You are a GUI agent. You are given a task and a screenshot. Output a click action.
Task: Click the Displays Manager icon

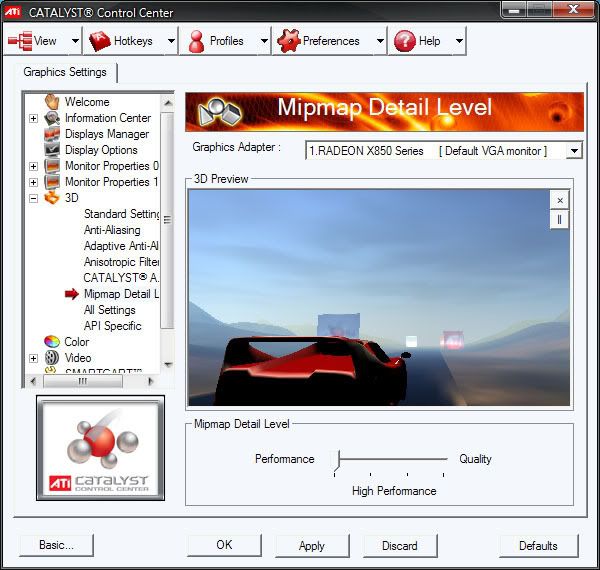coord(52,134)
